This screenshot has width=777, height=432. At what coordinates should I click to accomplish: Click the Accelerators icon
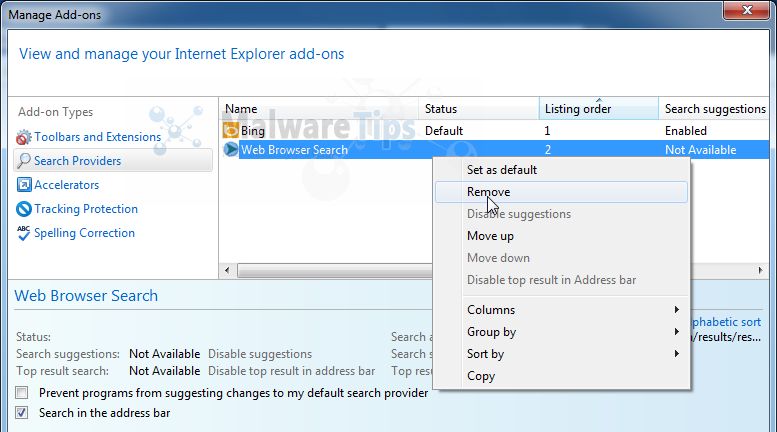24,185
